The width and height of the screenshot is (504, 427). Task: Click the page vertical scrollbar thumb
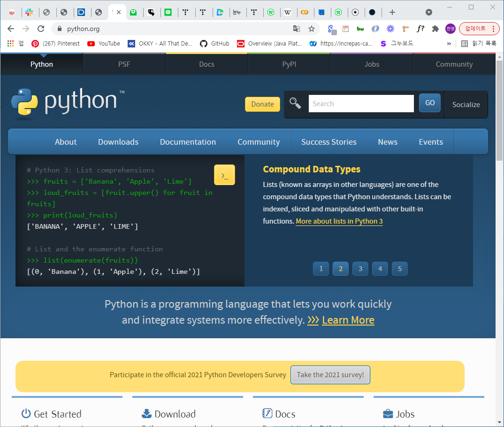click(x=499, y=110)
